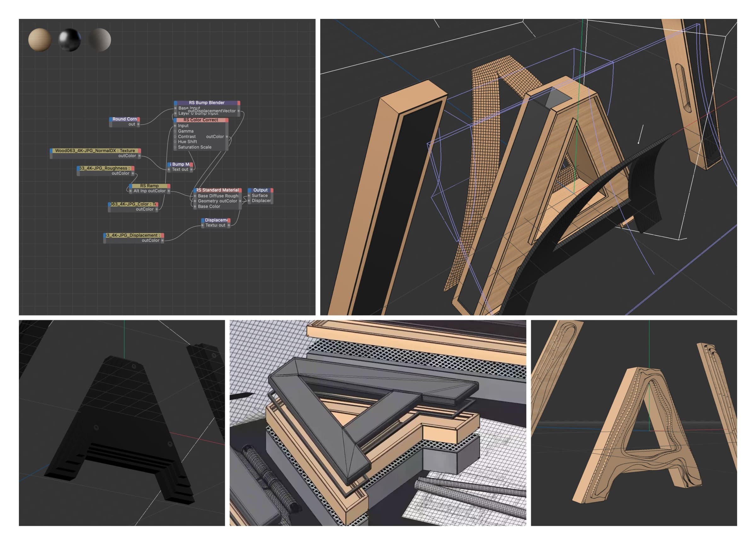Click the Contrast input port circle

tap(175, 137)
